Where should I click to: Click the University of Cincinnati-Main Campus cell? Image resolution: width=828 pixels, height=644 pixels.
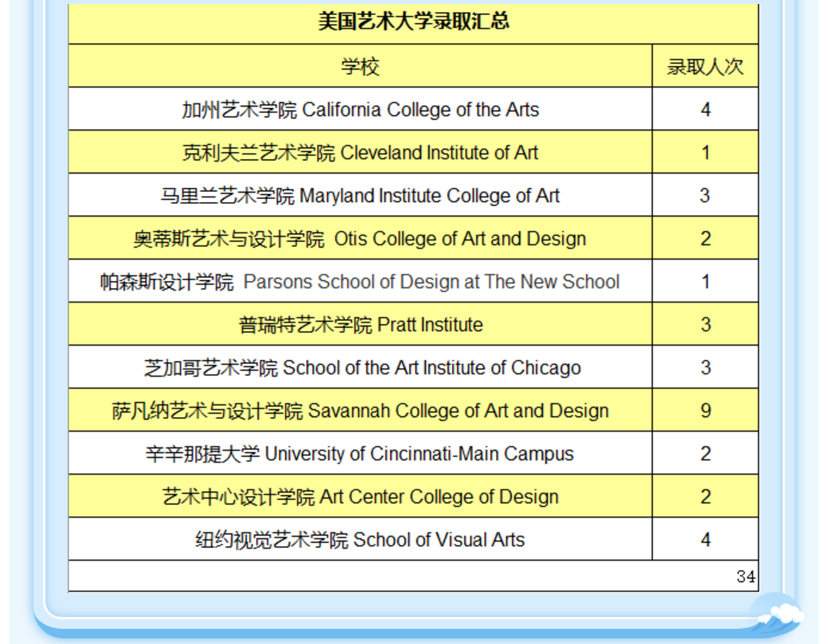pos(360,454)
